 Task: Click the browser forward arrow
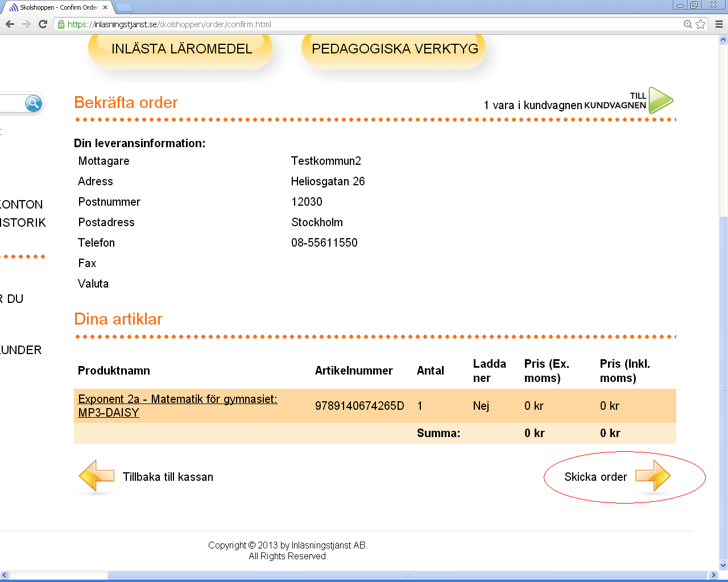[26, 24]
